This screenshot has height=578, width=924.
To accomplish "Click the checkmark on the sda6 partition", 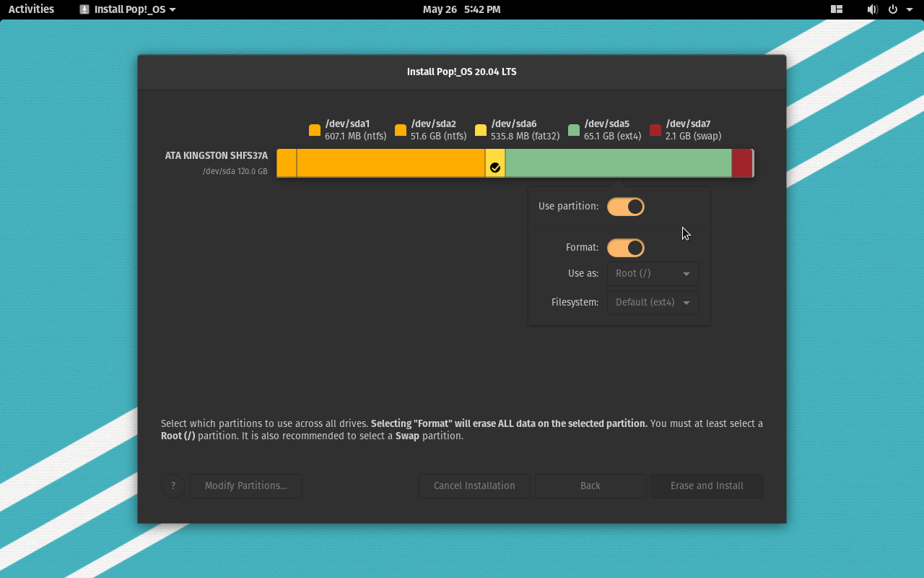I will pos(495,168).
